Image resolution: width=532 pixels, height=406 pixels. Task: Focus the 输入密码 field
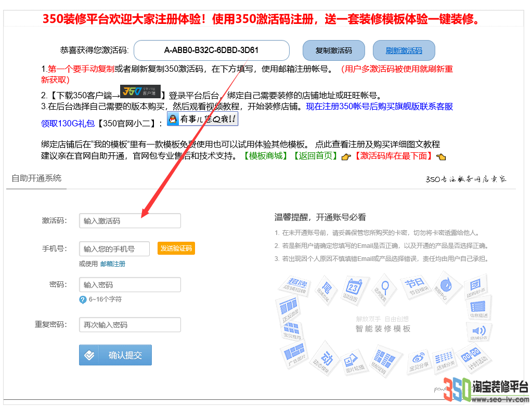pyautogui.click(x=130, y=284)
